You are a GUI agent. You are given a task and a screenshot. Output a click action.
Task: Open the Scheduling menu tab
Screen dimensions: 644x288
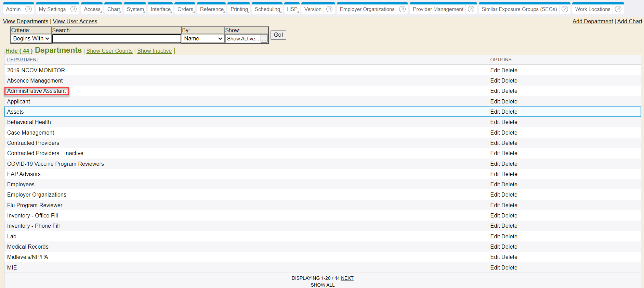pos(267,9)
